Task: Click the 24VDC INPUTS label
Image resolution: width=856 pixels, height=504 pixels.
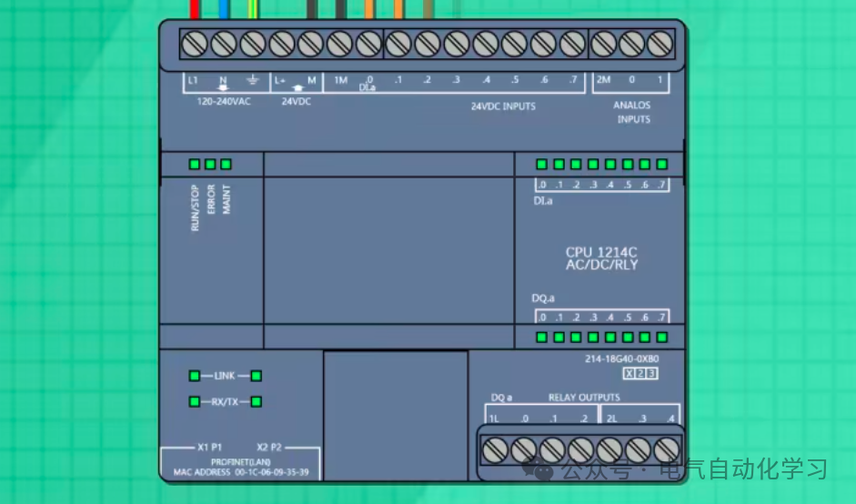Action: 503,106
